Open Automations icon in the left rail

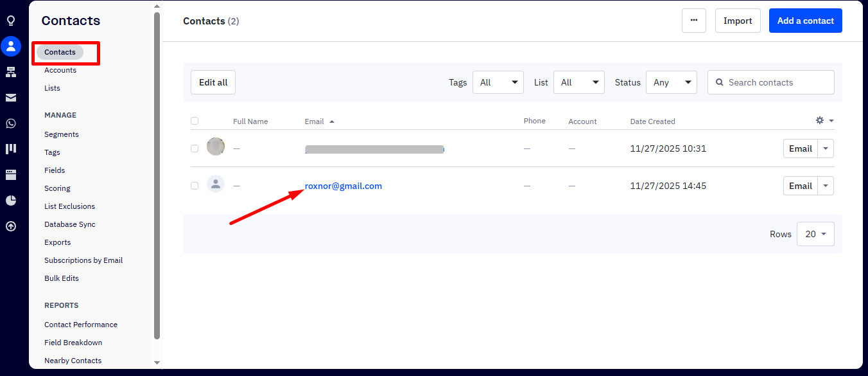(x=11, y=72)
